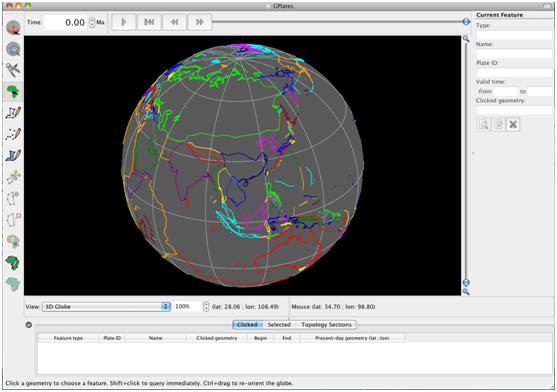Click the zoom percentage stepper arrows

coord(206,306)
